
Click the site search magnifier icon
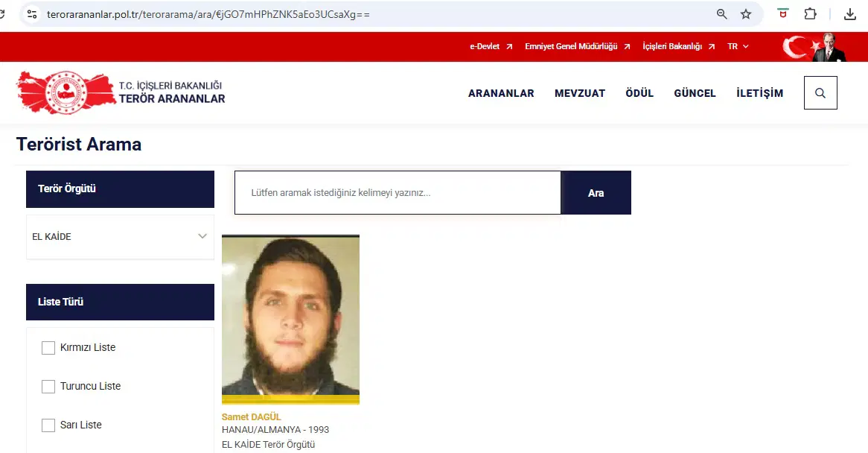[820, 93]
